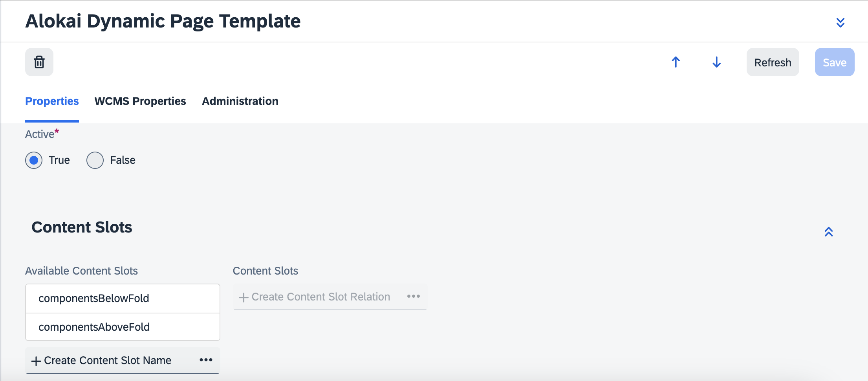Image resolution: width=868 pixels, height=381 pixels.
Task: Select componentsBelowFold in available slots
Action: (94, 299)
